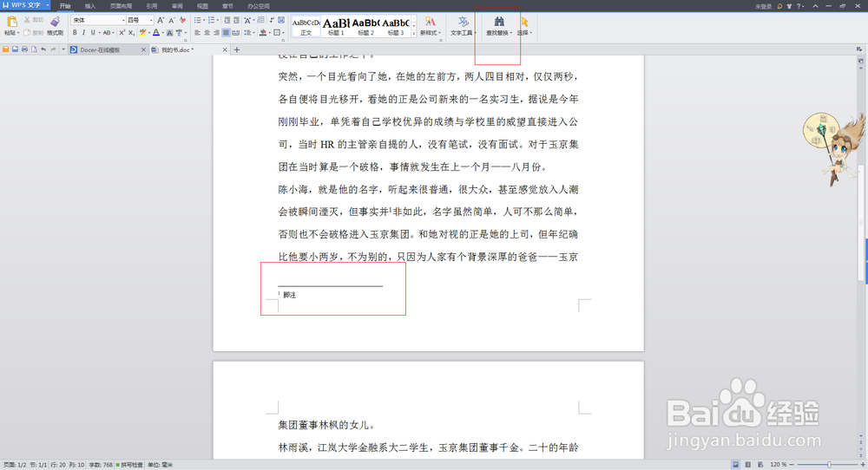Click print preview icon in quick toolbar
The width and height of the screenshot is (868, 470).
click(34, 49)
